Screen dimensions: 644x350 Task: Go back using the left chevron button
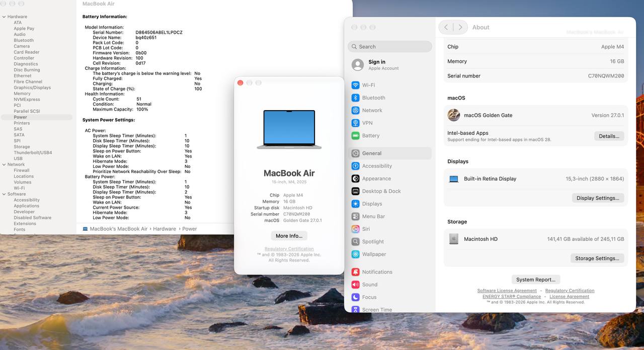[446, 27]
